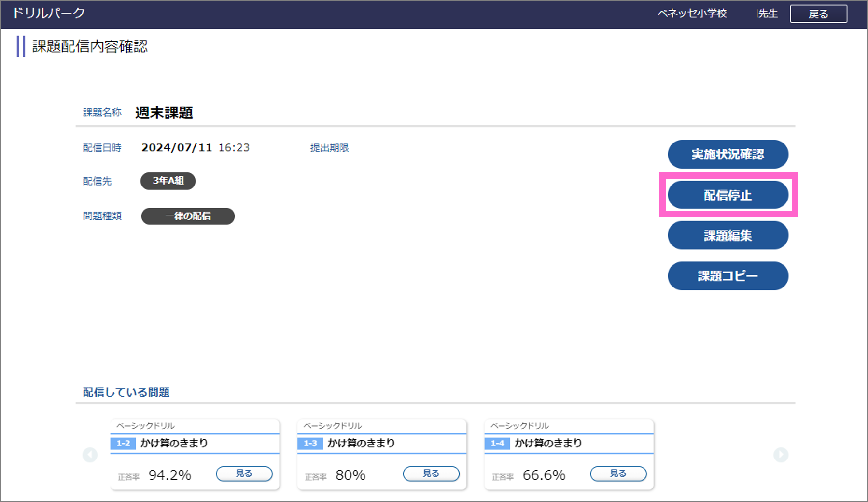The height and width of the screenshot is (502, 868).
Task: Click the 1-4 drill number badge
Action: click(x=497, y=443)
